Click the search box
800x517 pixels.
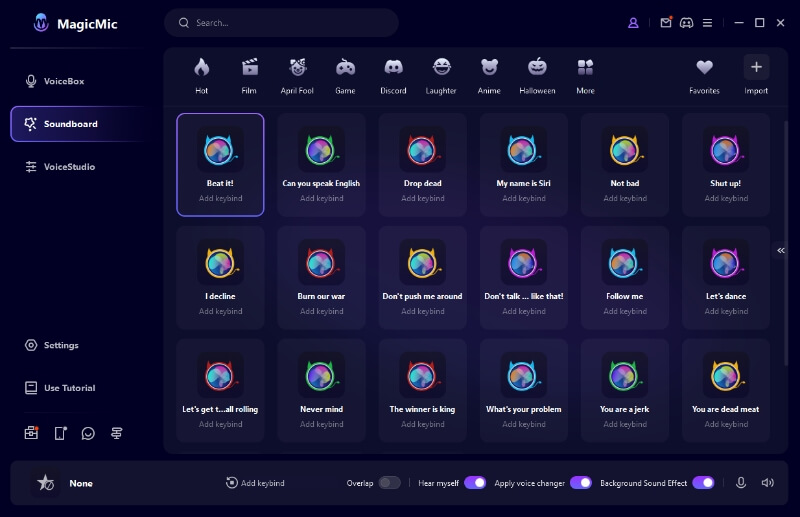point(281,23)
